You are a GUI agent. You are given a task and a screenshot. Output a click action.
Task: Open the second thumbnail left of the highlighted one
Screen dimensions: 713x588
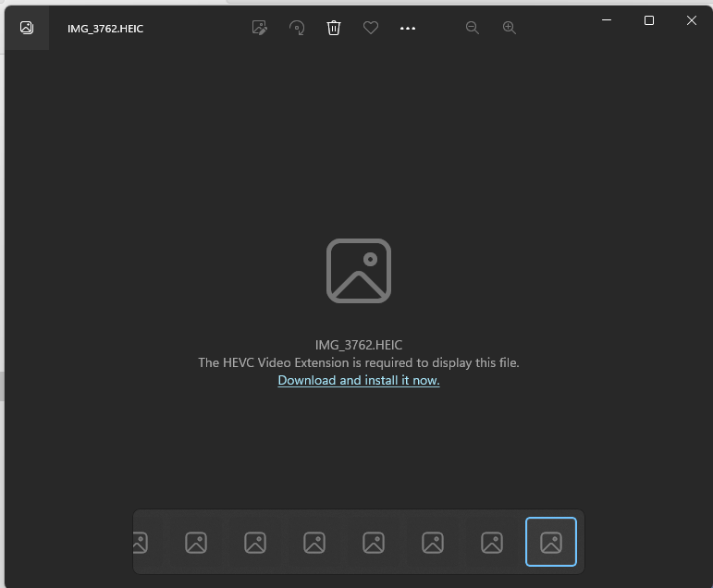pos(433,542)
